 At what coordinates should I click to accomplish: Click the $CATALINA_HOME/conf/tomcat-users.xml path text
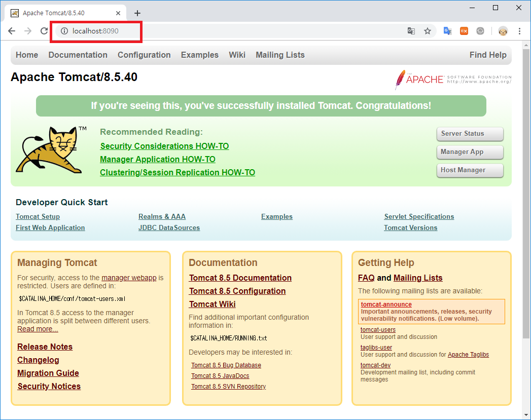click(73, 298)
